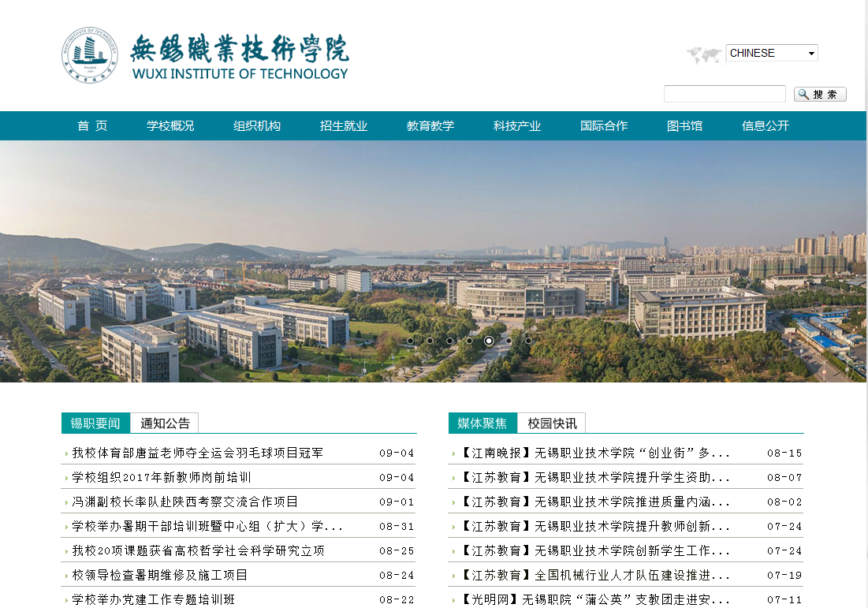Open news about 2017年新教师岗前培训
This screenshot has width=868, height=608.
[162, 477]
